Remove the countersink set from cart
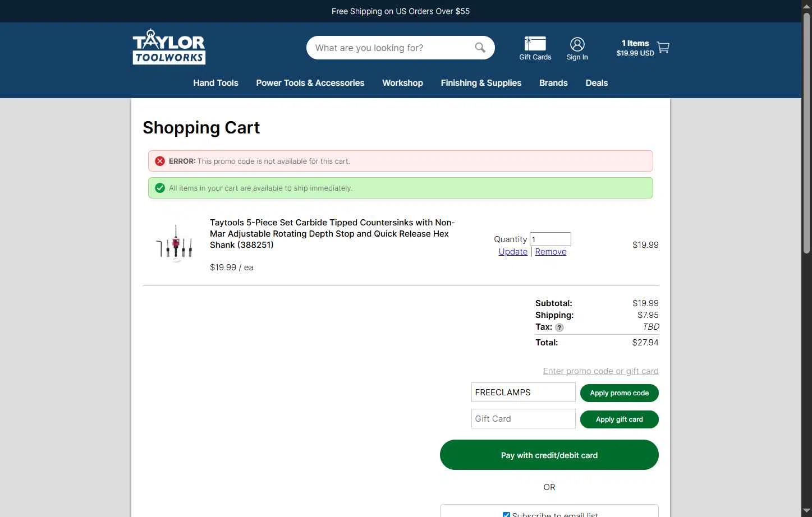The image size is (812, 517). (x=550, y=252)
